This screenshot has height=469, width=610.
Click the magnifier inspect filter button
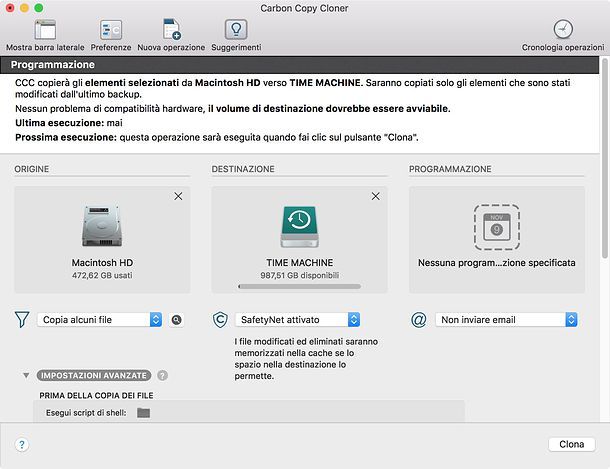177,320
